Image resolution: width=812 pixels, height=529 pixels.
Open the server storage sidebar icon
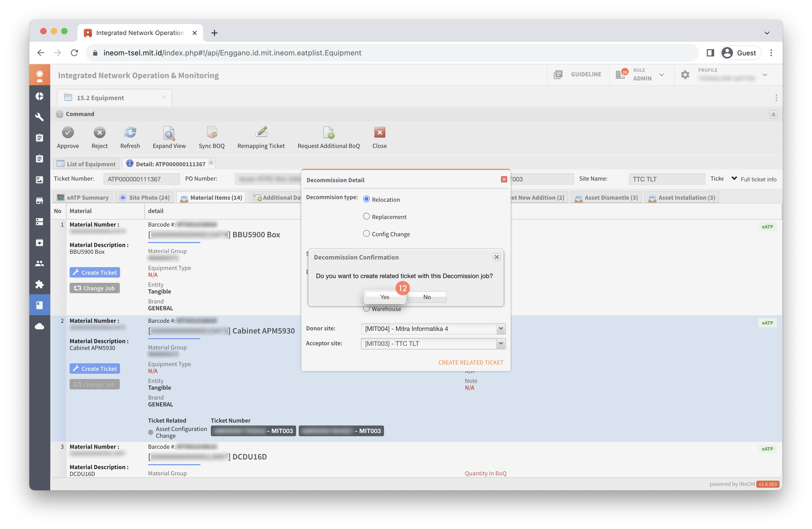[x=40, y=222]
